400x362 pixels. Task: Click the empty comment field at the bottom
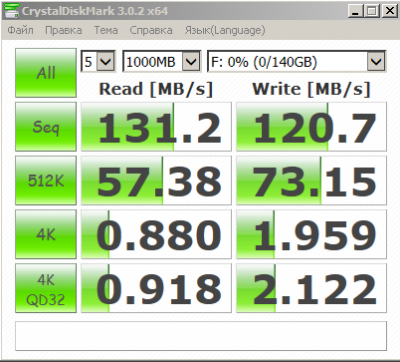(201, 336)
